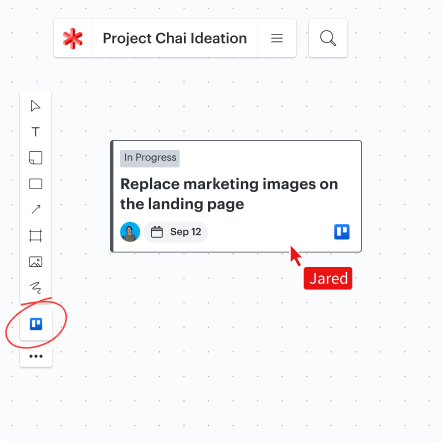This screenshot has height=442, width=442.
Task: Select the freehand scribble tool
Action: click(x=35, y=287)
